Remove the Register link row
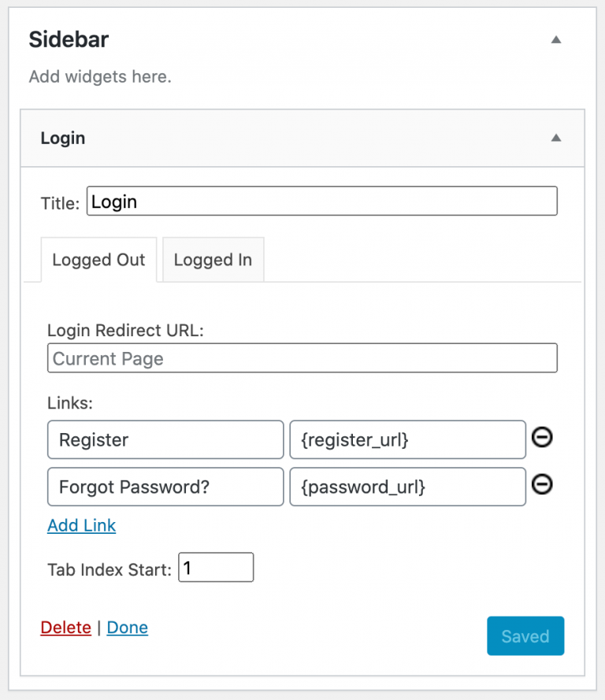The height and width of the screenshot is (700, 605). 542,439
